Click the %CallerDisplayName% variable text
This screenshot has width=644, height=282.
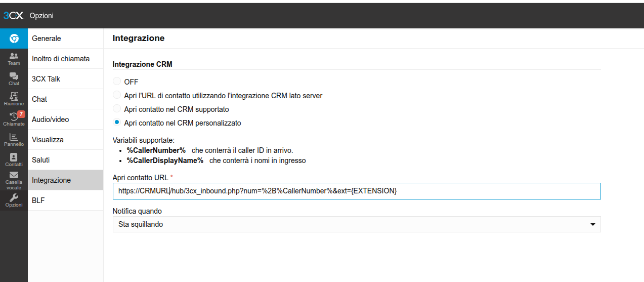point(165,160)
